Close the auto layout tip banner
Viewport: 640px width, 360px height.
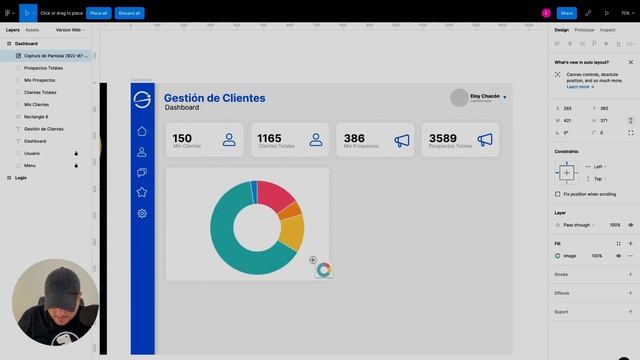631,62
